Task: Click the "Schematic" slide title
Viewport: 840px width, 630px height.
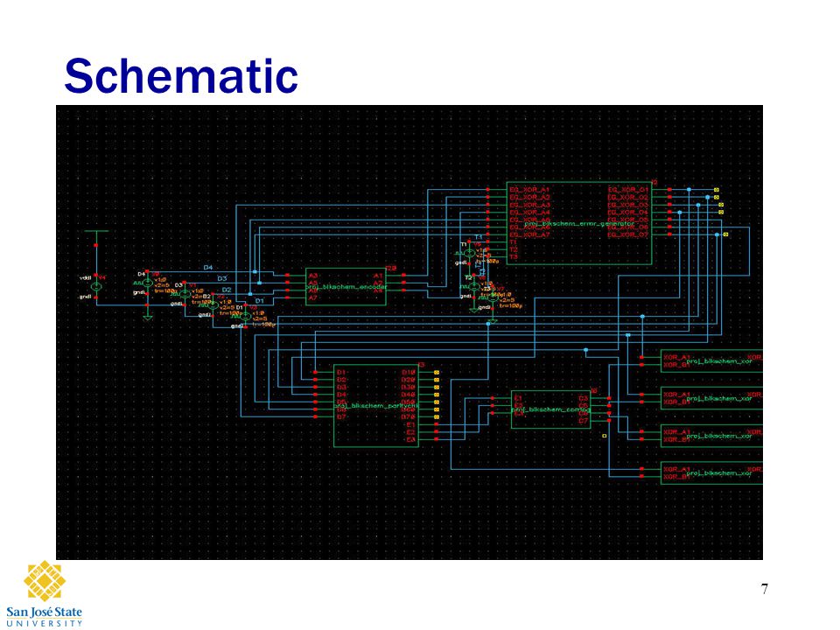Action: 181,76
